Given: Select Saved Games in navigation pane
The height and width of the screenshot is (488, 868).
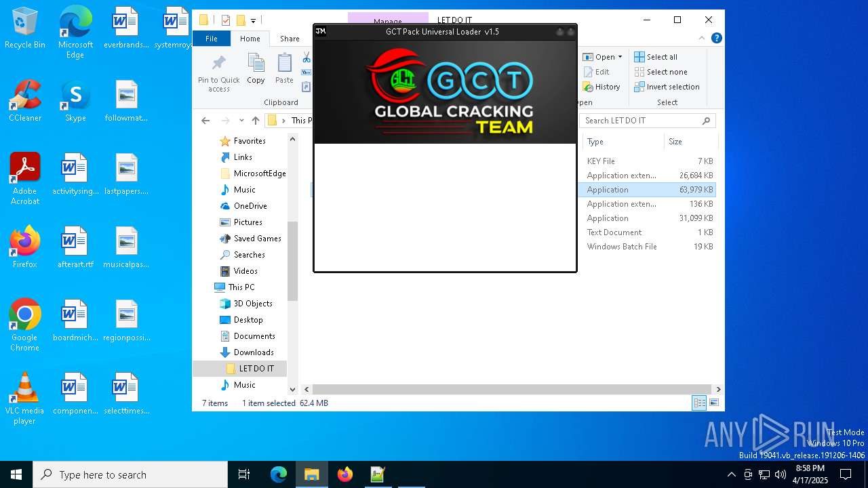Looking at the screenshot, I should tap(257, 239).
